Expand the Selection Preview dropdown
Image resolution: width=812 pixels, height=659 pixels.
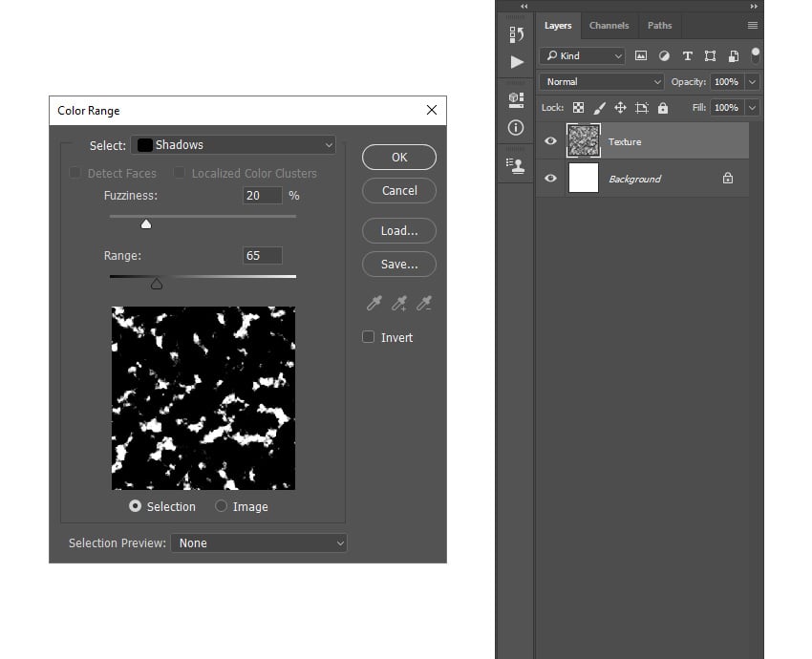[x=259, y=542]
